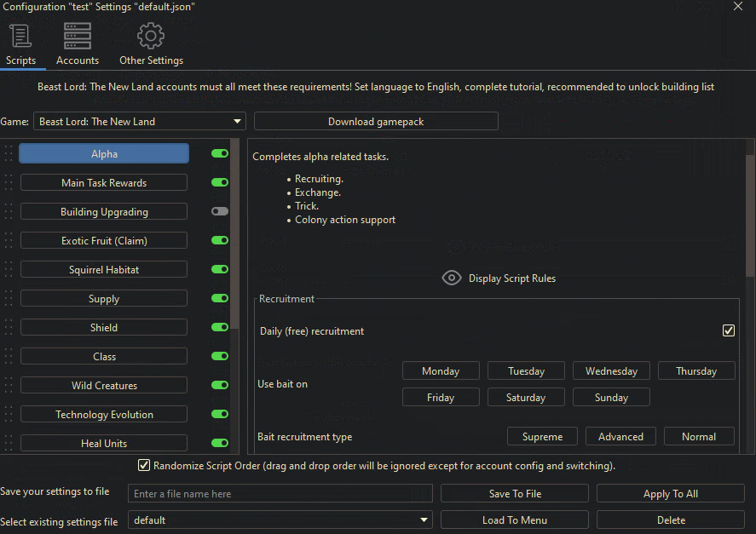Open Other Settings gear icon
756x534 pixels.
click(151, 37)
